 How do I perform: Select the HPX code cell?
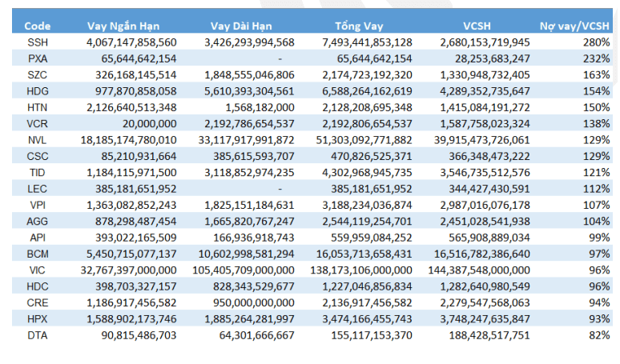pyautogui.click(x=38, y=319)
